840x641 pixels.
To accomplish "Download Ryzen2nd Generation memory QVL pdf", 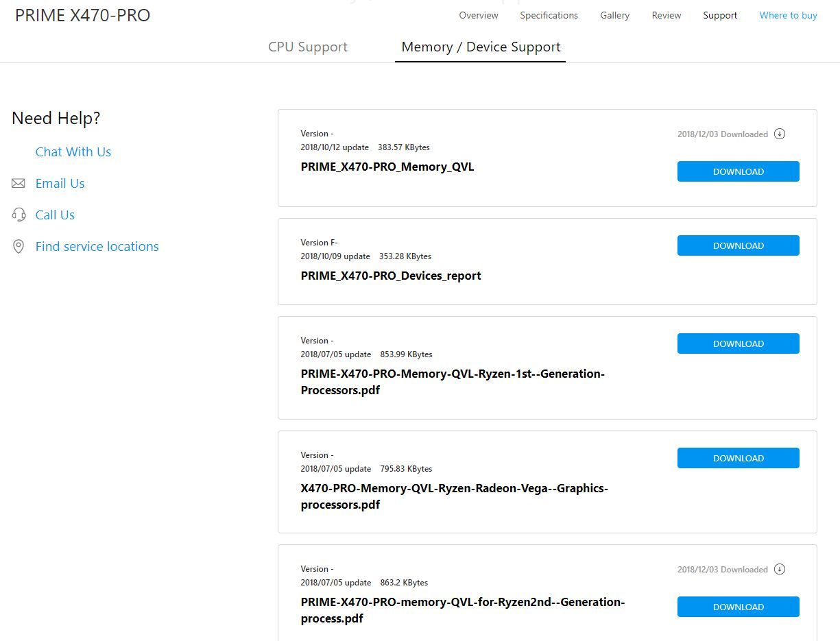I will (x=738, y=607).
